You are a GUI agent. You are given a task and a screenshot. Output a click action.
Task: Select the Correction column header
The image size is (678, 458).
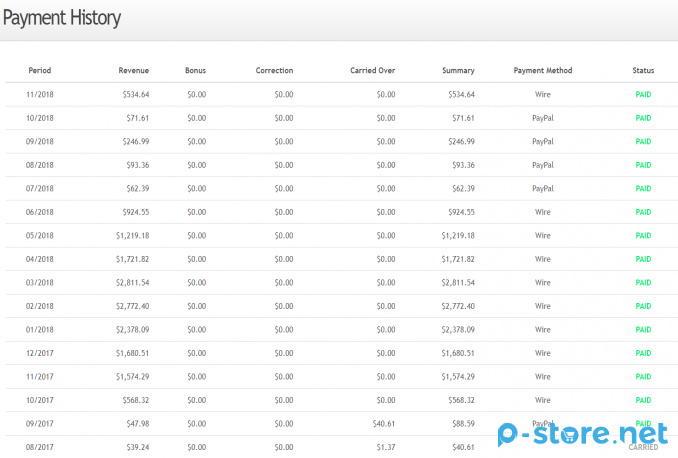[274, 71]
